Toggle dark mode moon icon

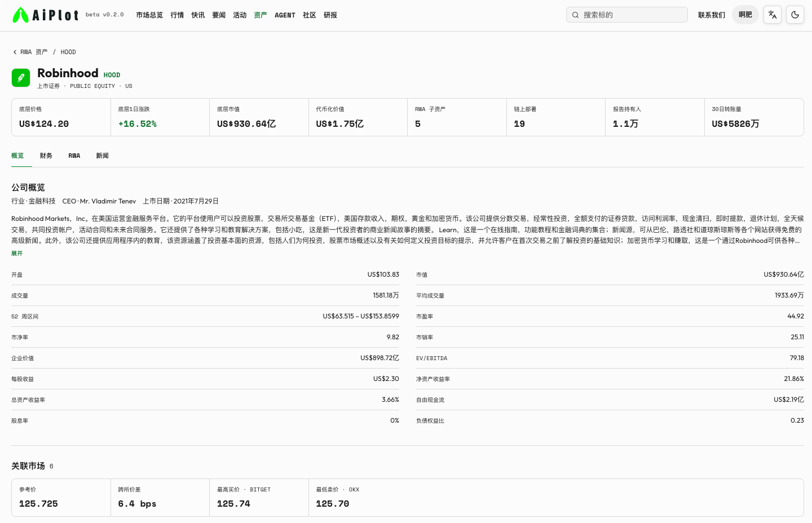tap(795, 15)
